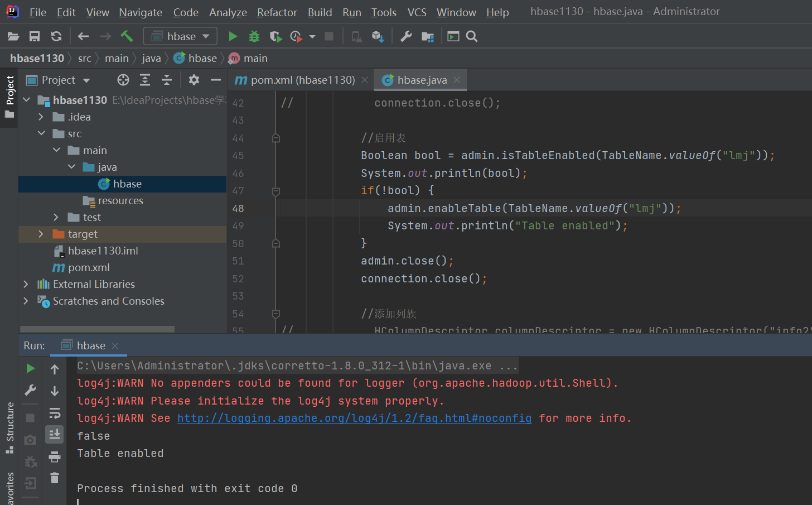The width and height of the screenshot is (812, 505).
Task: Close the hbase.java editor tab
Action: click(x=457, y=80)
